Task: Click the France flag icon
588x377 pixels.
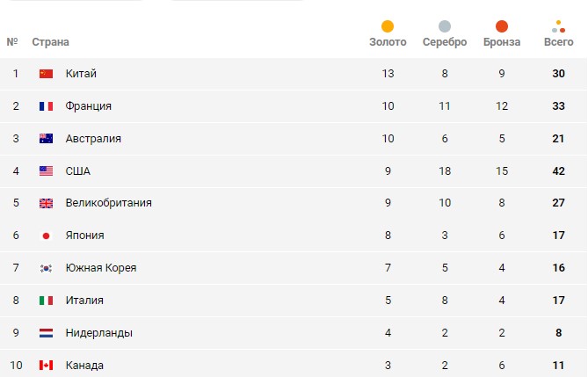Action: [47, 106]
